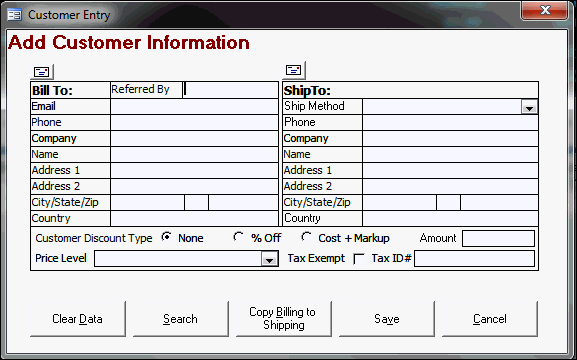Click the 'Amount' label
577x360 pixels.
click(438, 238)
